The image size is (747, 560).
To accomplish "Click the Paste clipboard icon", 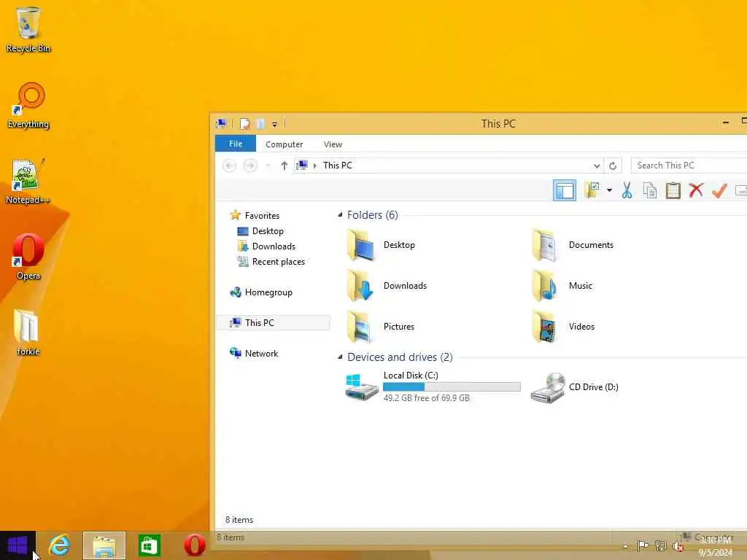I will (673, 190).
